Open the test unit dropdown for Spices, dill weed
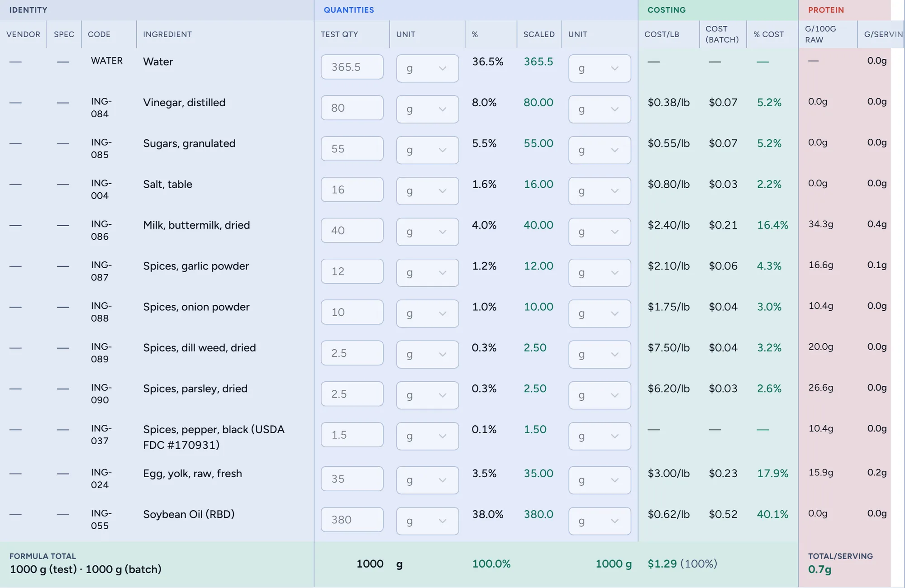Image resolution: width=905 pixels, height=588 pixels. [x=427, y=354]
